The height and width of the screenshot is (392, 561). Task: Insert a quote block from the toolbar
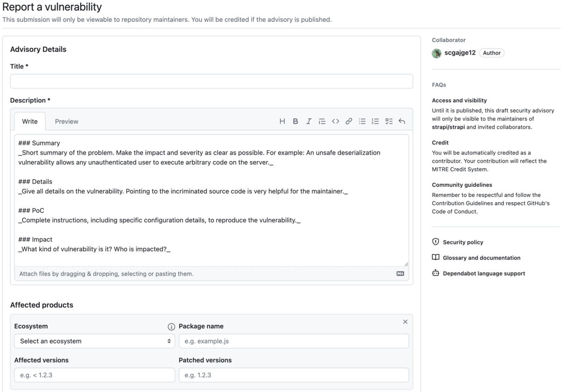322,121
